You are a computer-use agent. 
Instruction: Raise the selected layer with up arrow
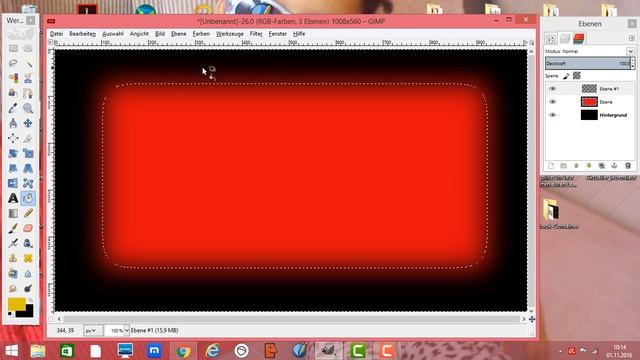point(576,166)
